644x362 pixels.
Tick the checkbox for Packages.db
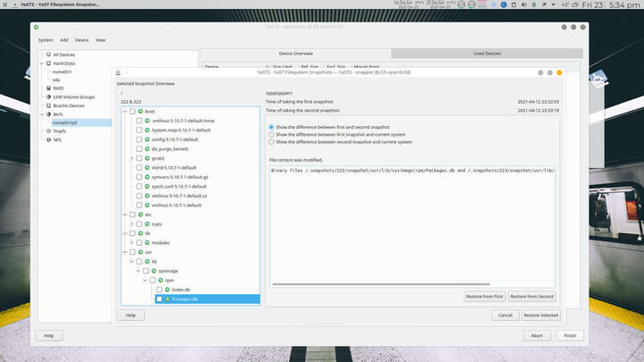159,299
